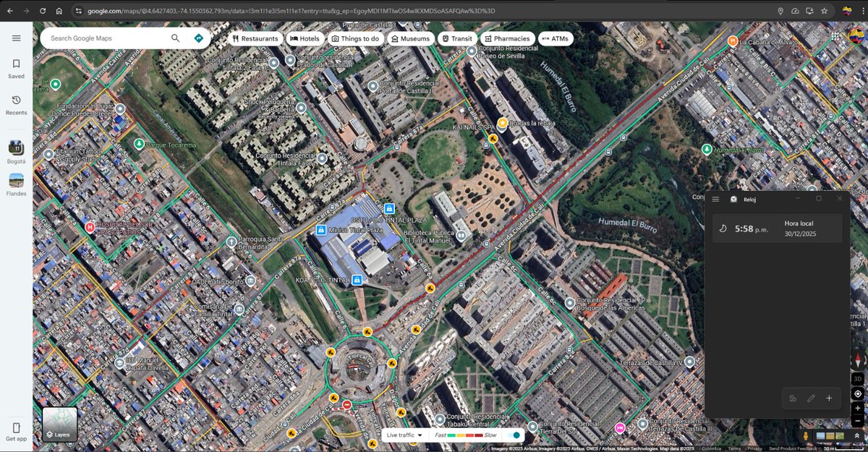
Task: Select the Humedal El Burro green marker
Action: click(x=707, y=149)
